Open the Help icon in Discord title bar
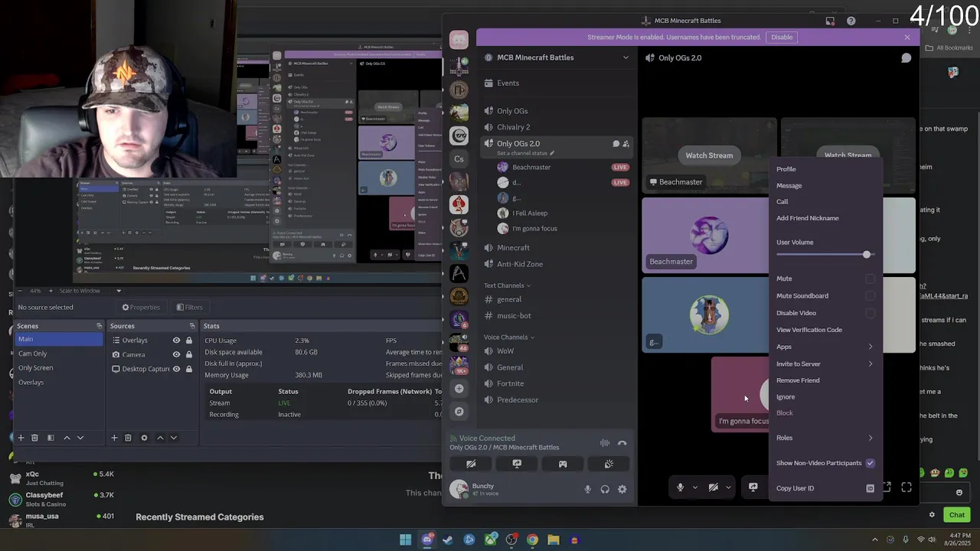980x551 pixels. [x=851, y=21]
